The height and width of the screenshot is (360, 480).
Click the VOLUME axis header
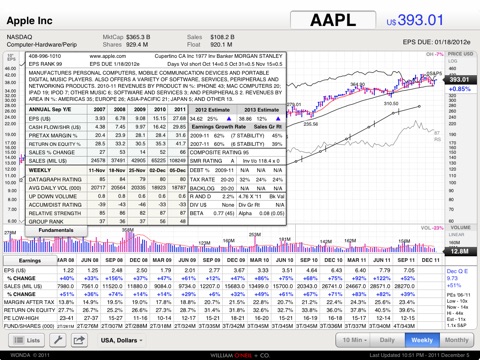tap(460, 228)
